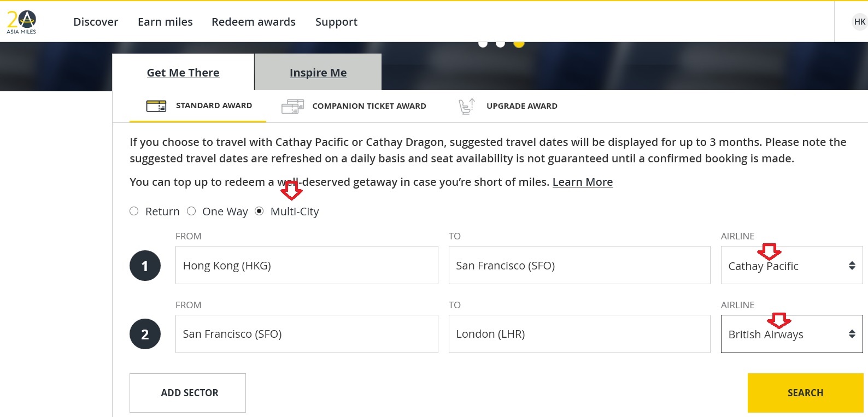The width and height of the screenshot is (868, 417).
Task: Follow the Learn More link
Action: click(x=582, y=182)
